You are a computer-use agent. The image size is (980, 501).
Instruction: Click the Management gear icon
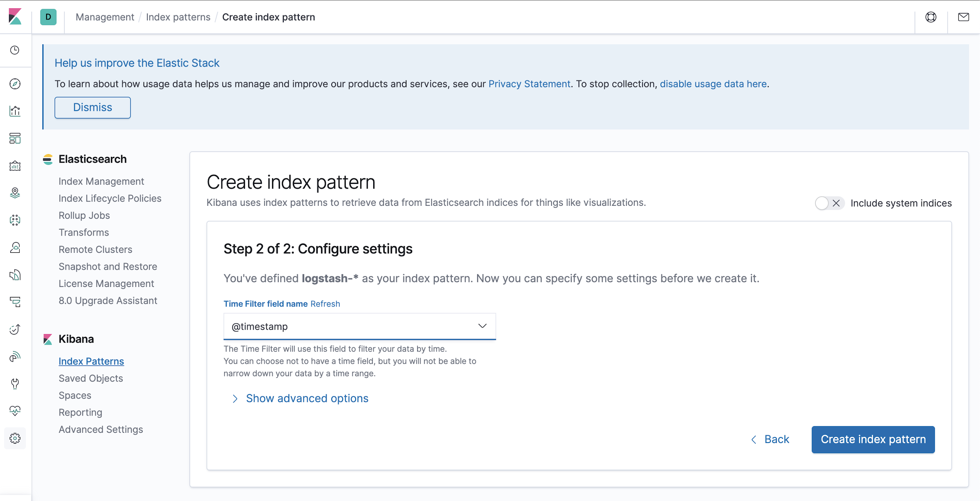[x=15, y=438]
